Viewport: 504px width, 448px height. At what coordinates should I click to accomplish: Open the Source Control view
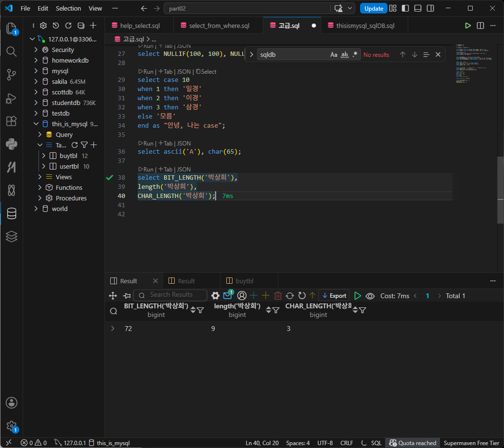[x=12, y=75]
